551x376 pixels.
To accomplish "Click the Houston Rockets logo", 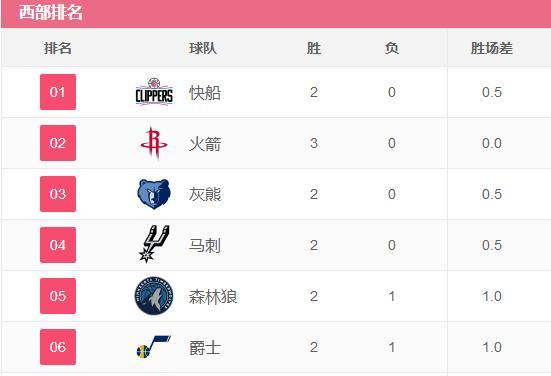I will [x=154, y=143].
